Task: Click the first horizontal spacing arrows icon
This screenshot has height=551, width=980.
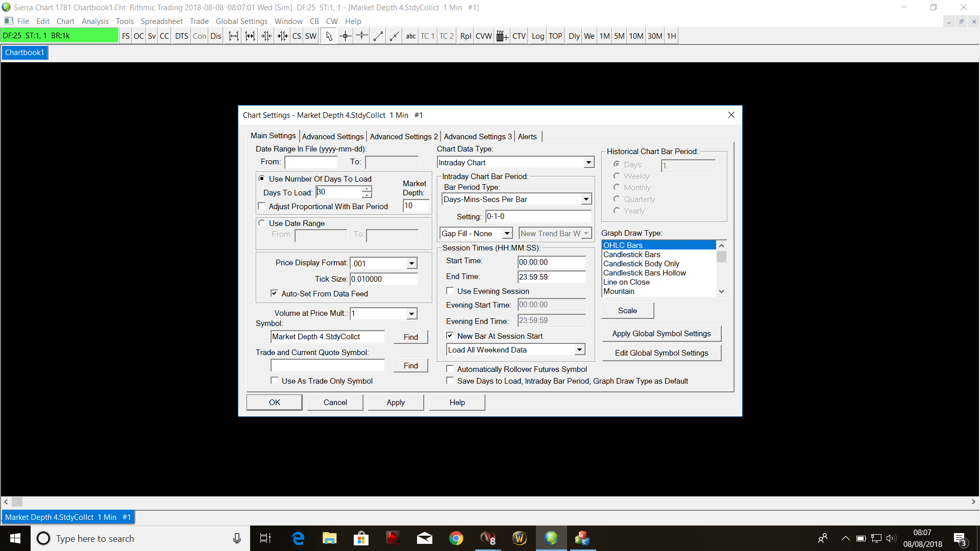Action: (x=233, y=36)
